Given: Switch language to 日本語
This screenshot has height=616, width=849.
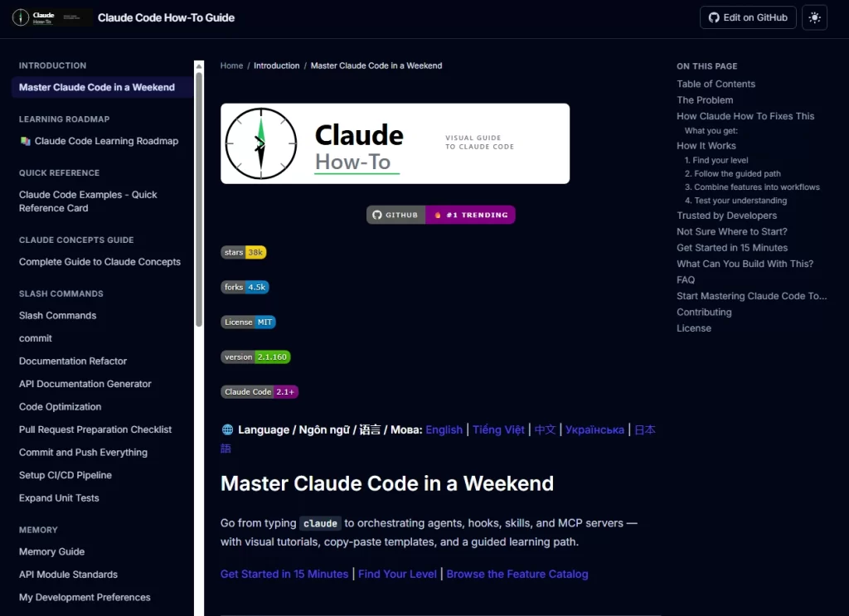Looking at the screenshot, I should coord(644,429).
